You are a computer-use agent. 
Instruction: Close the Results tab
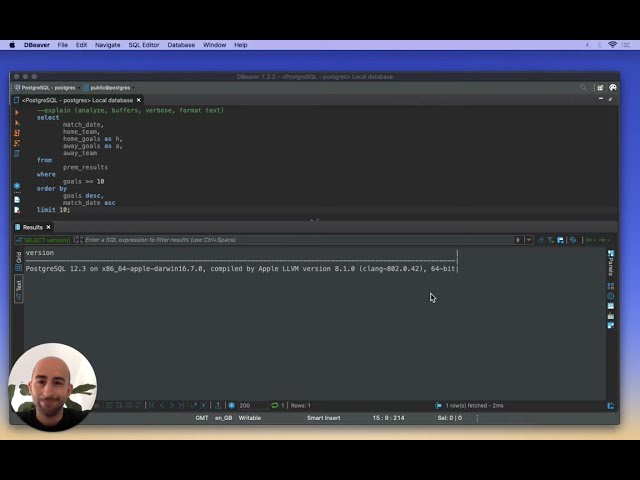click(48, 227)
